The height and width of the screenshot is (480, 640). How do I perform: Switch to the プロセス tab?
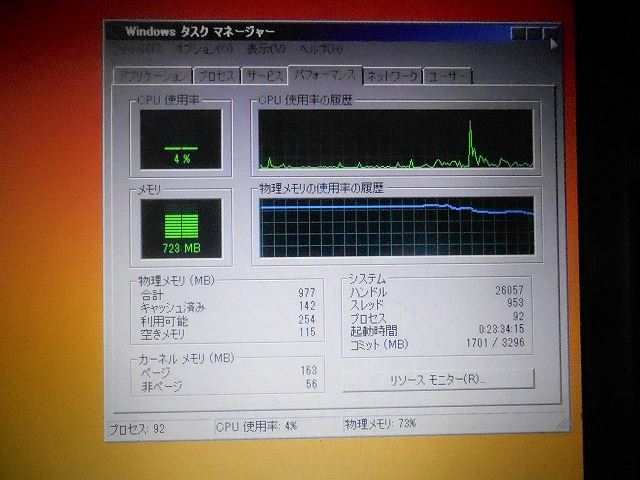(217, 76)
